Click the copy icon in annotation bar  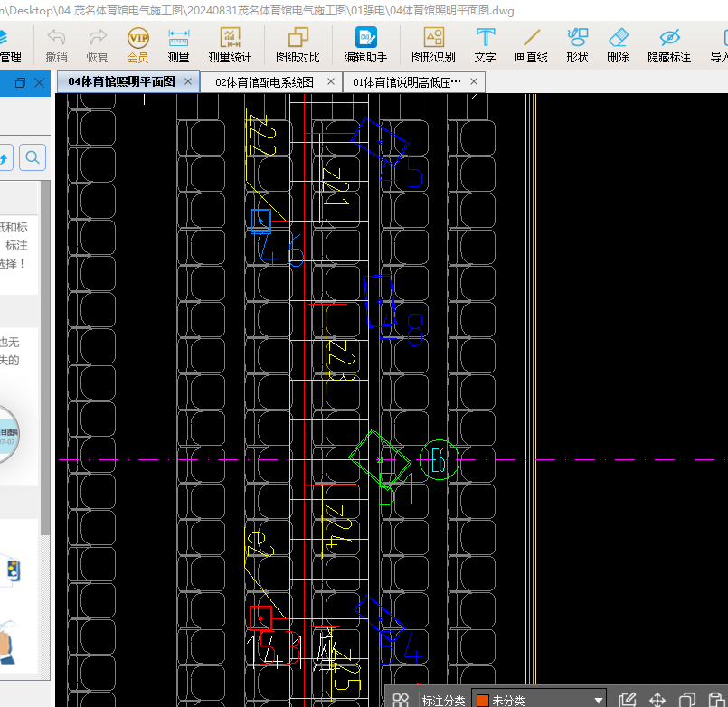[x=687, y=700]
